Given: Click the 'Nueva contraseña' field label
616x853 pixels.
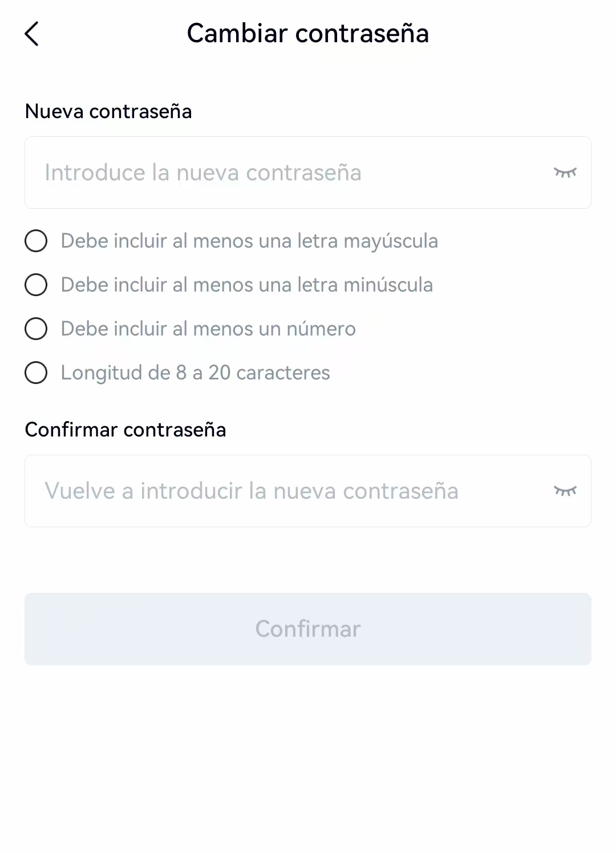Looking at the screenshot, I should coord(108,111).
